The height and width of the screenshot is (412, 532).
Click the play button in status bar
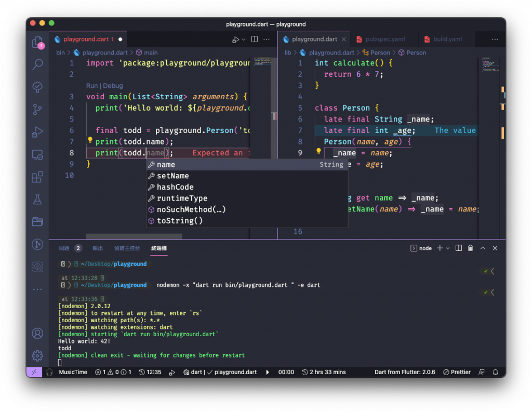click(x=268, y=373)
